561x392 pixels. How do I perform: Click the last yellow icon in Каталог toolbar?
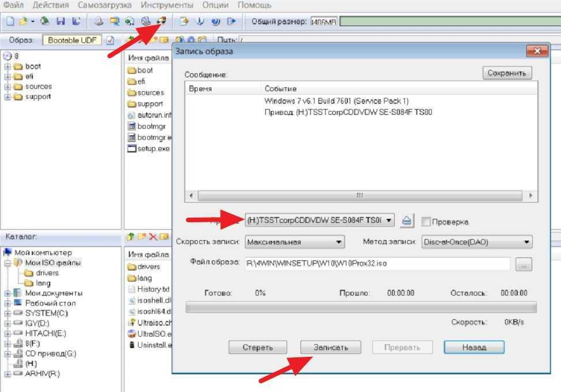[164, 237]
